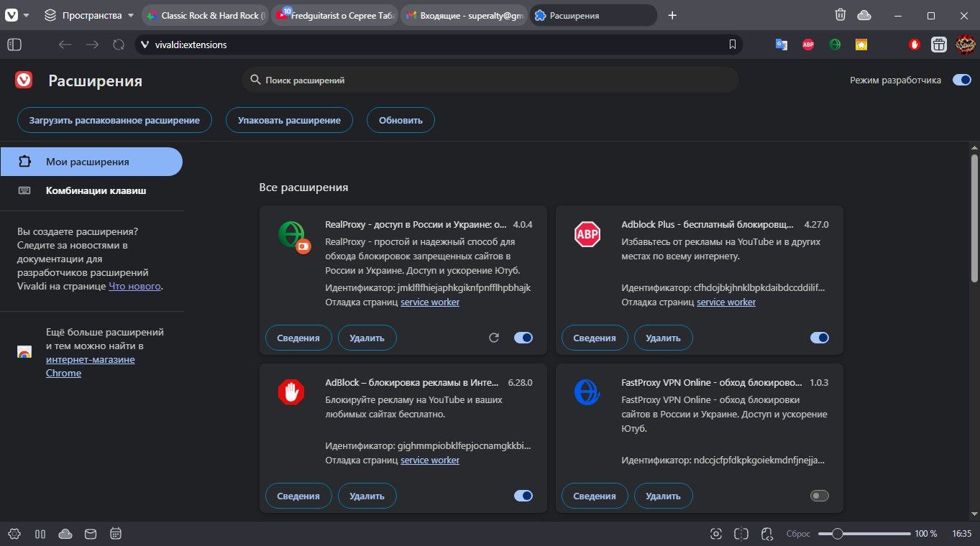Turn off Adblock Plus extension toggle
The height and width of the screenshot is (546, 980).
(819, 338)
